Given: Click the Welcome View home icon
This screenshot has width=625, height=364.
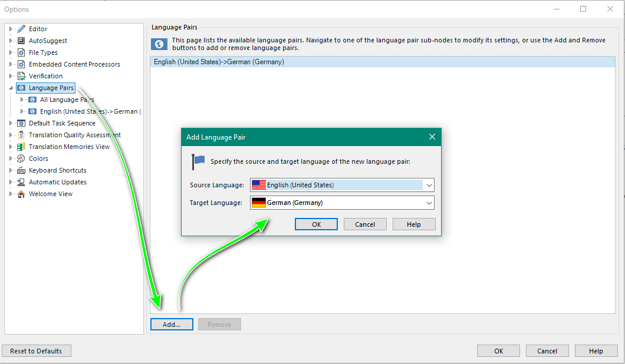Looking at the screenshot, I should 21,194.
